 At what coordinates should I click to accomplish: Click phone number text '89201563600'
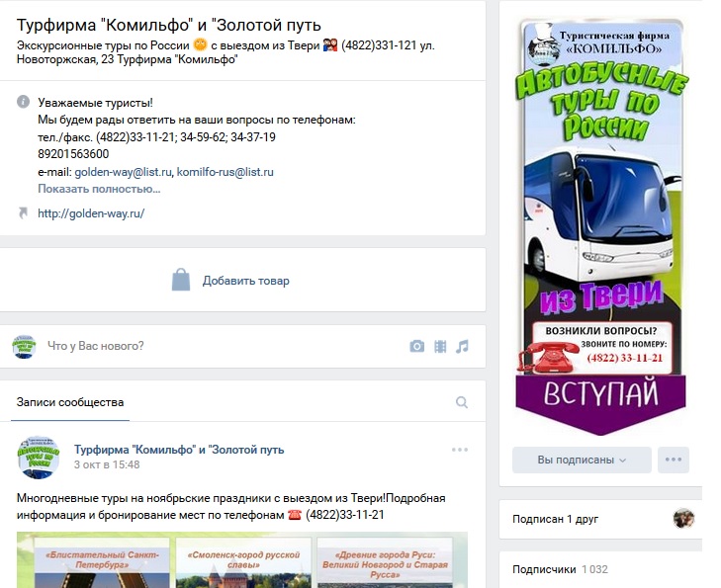click(x=73, y=154)
